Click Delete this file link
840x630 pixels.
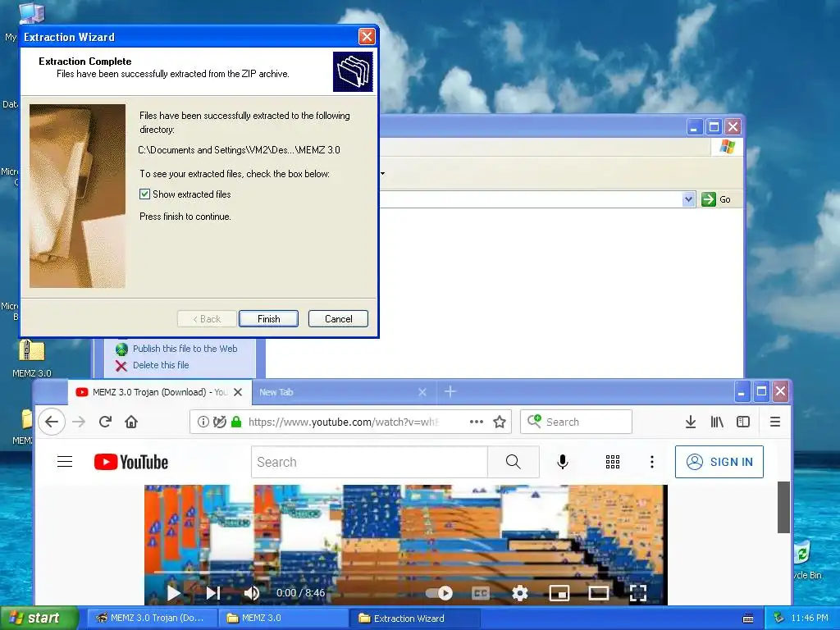[x=161, y=365]
